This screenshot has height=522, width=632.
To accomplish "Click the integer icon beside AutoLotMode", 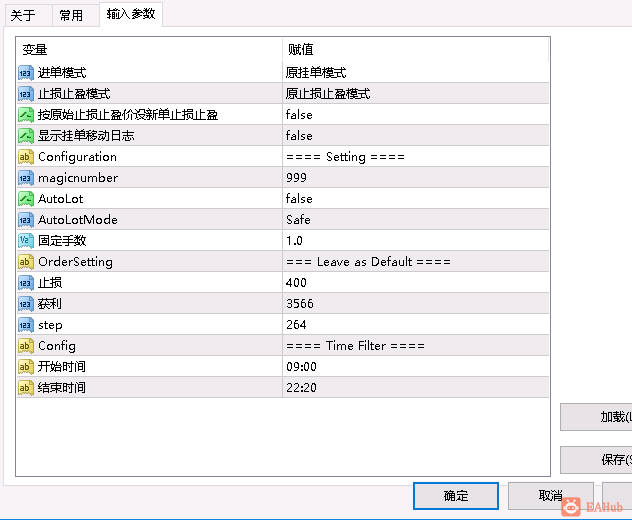I will pos(26,220).
